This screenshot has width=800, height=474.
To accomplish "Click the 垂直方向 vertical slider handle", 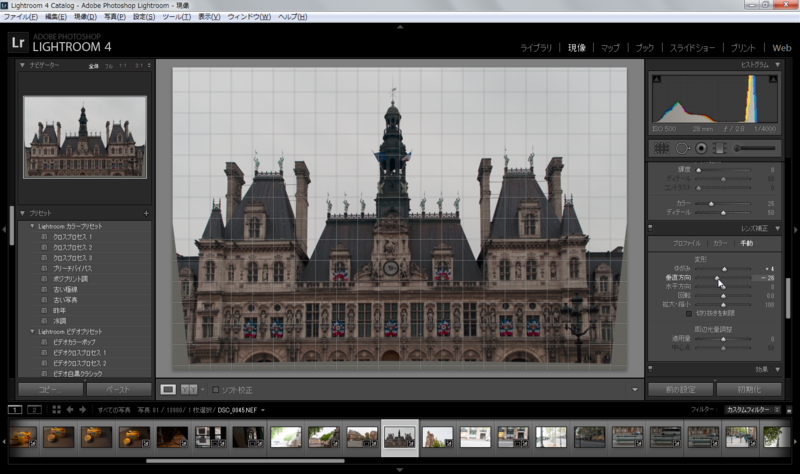I will (716, 278).
